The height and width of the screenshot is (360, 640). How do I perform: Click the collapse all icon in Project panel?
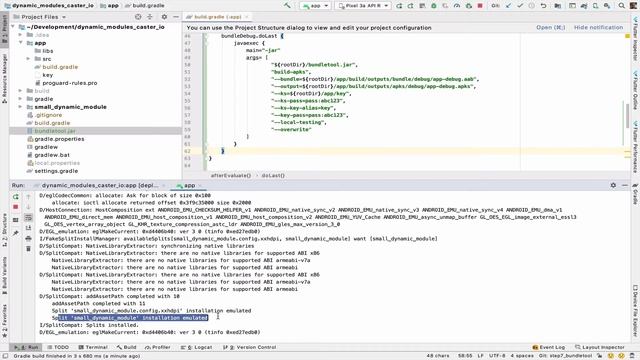150,17
